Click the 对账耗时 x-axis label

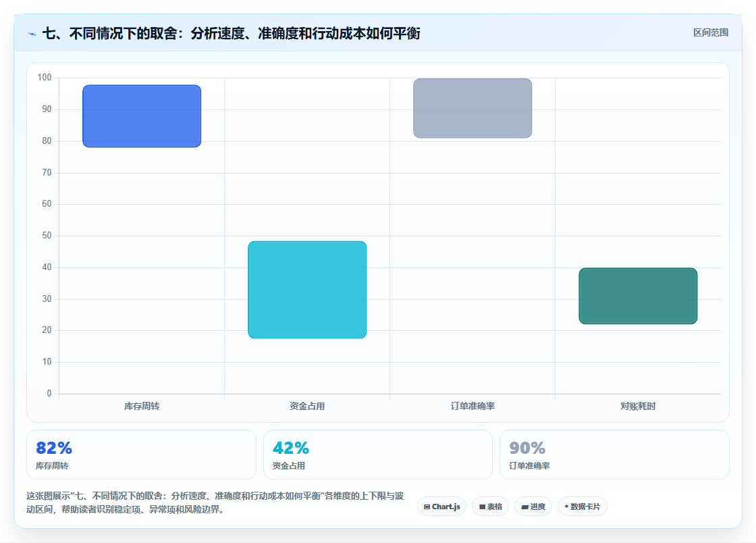click(x=638, y=406)
